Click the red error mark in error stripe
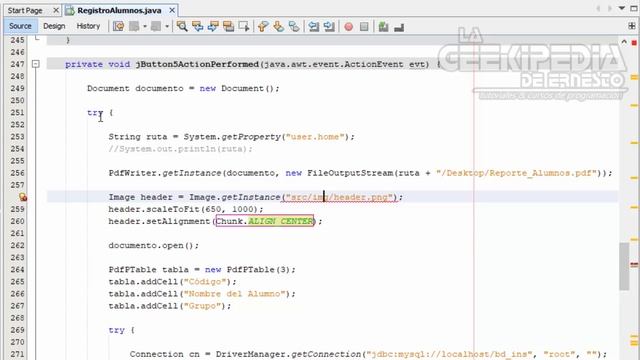The width and height of the screenshot is (640, 360). pyautogui.click(x=634, y=264)
